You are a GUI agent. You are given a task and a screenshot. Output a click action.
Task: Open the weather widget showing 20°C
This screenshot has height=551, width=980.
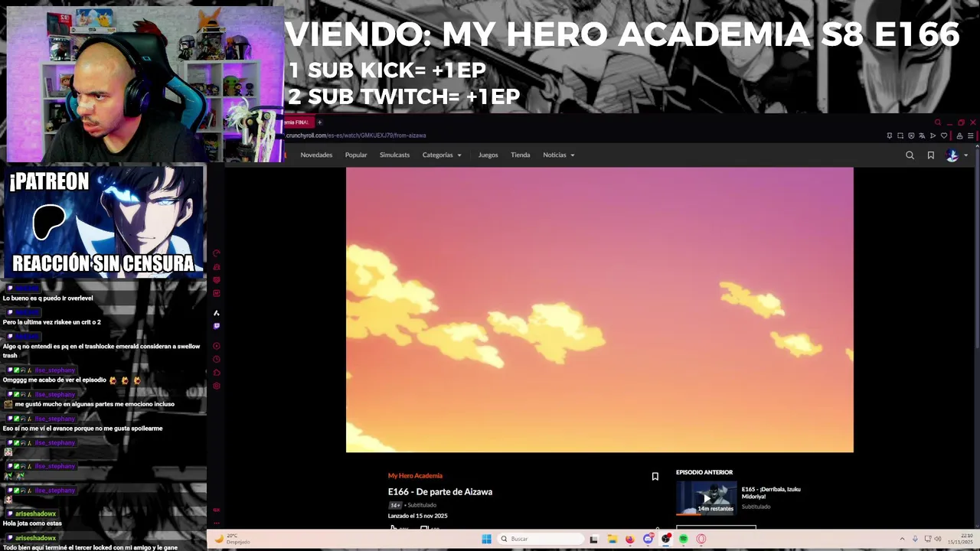pos(234,539)
